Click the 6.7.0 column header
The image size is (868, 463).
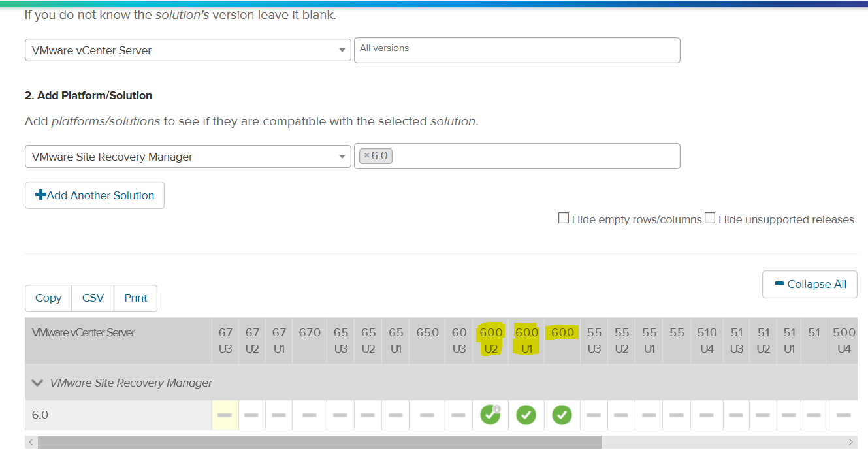point(310,340)
